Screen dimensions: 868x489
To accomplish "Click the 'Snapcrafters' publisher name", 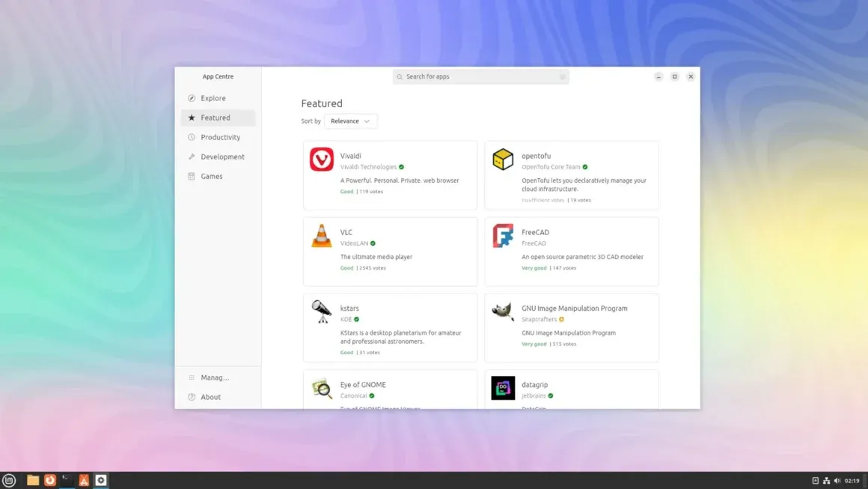I will (540, 319).
